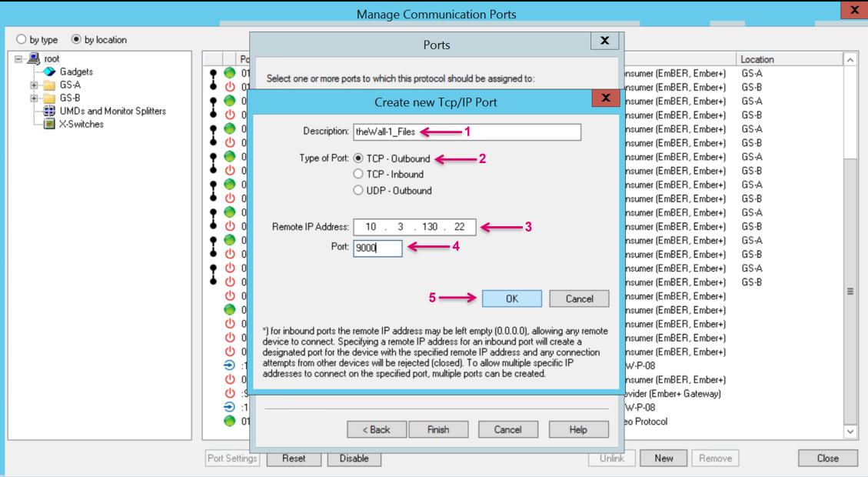Click OK to create the port
868x477 pixels.
click(x=511, y=299)
